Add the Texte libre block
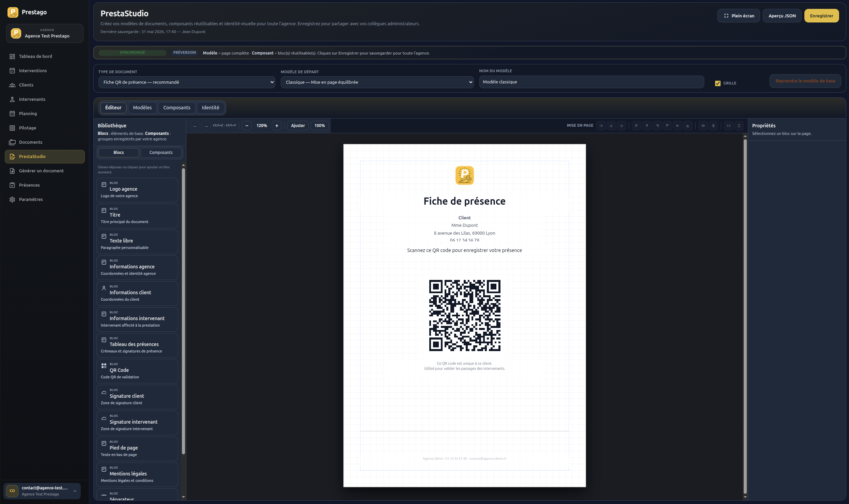This screenshot has height=504, width=849. tap(137, 242)
